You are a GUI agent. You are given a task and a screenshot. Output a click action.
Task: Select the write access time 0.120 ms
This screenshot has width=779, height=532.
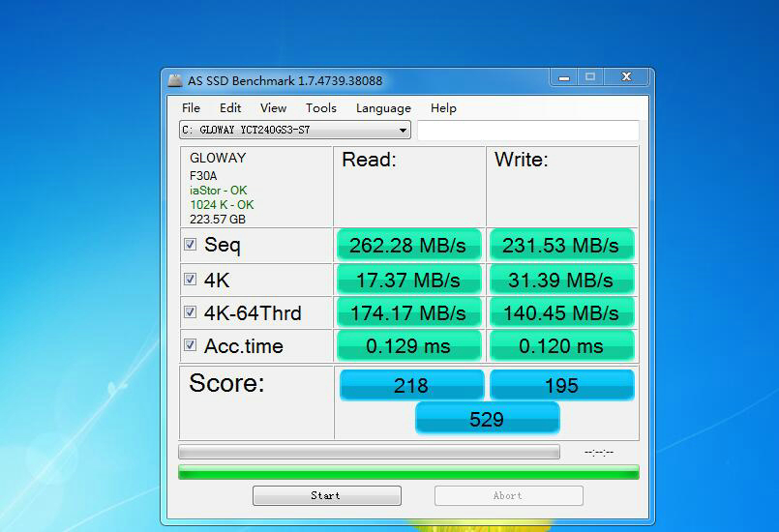(x=562, y=345)
